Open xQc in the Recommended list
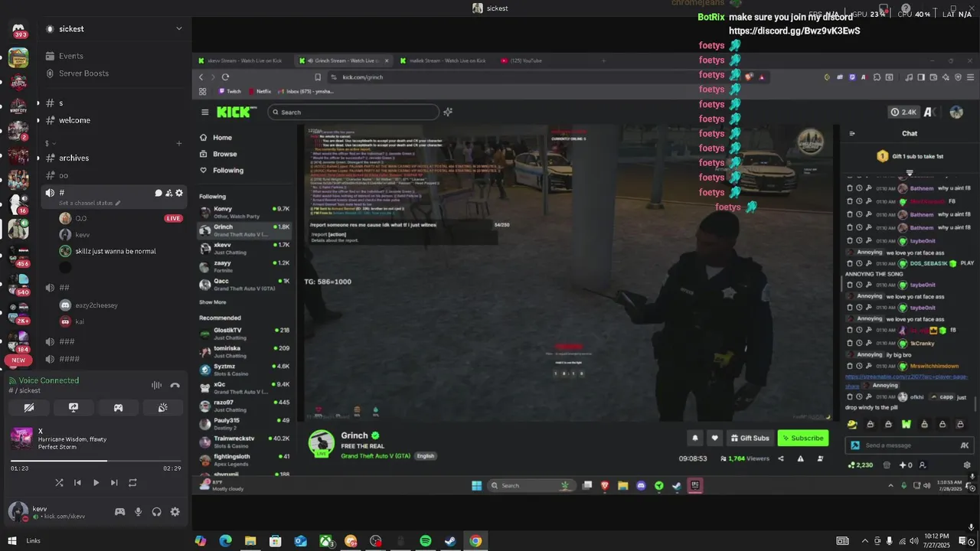This screenshot has width=980, height=551. pyautogui.click(x=244, y=387)
